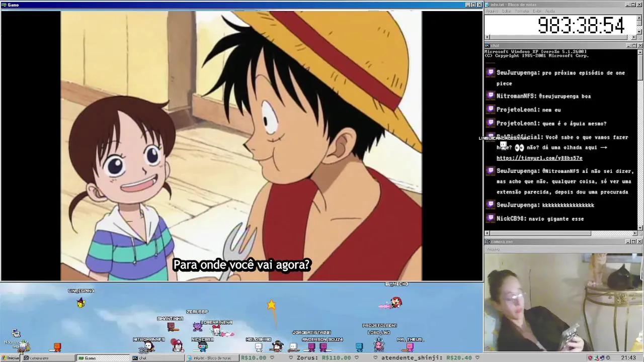Viewport: 644px width, 362px height.
Task: Switch to camera.exe in the taskbar
Action: 49,358
